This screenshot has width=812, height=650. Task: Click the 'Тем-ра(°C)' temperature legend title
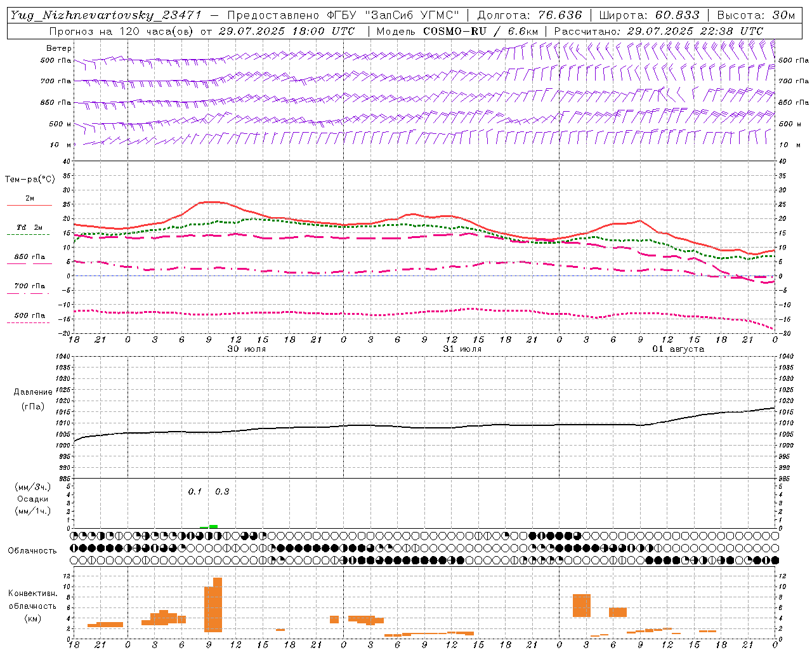click(30, 180)
